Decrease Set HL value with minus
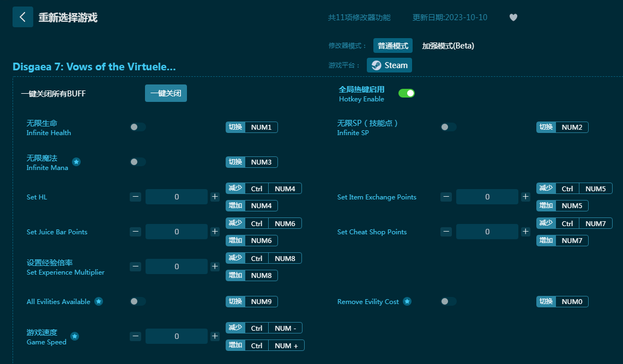 [x=136, y=197]
